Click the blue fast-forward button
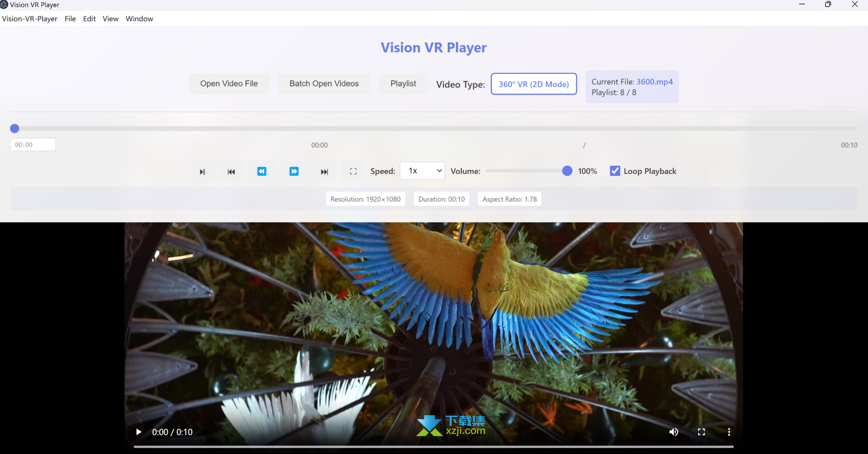 [294, 171]
